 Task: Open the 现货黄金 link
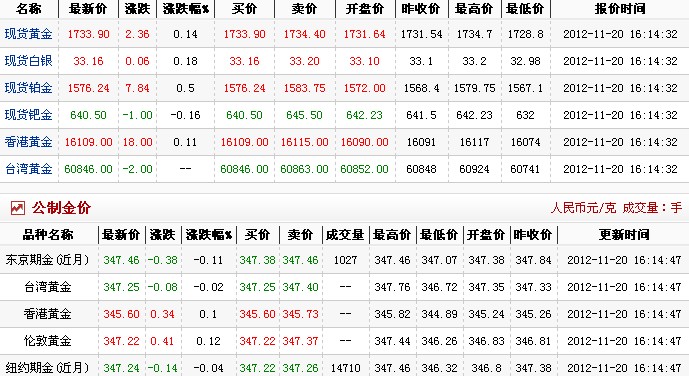29,34
